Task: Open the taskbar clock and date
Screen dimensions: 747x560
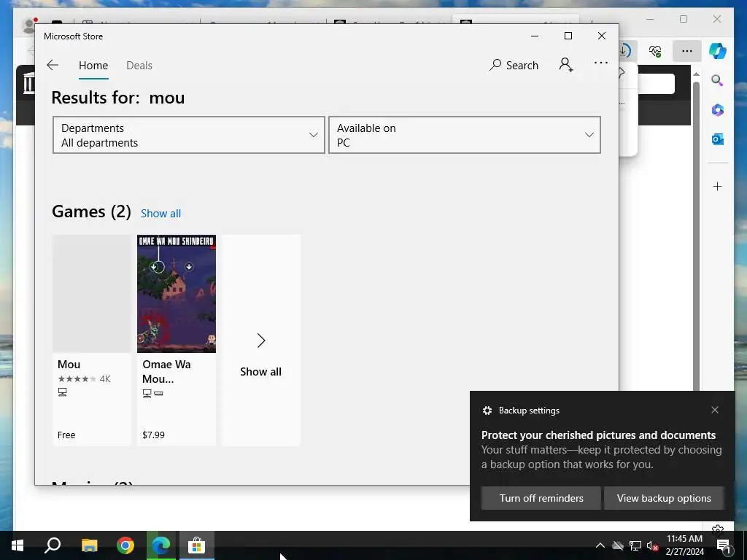Action: pyautogui.click(x=684, y=545)
